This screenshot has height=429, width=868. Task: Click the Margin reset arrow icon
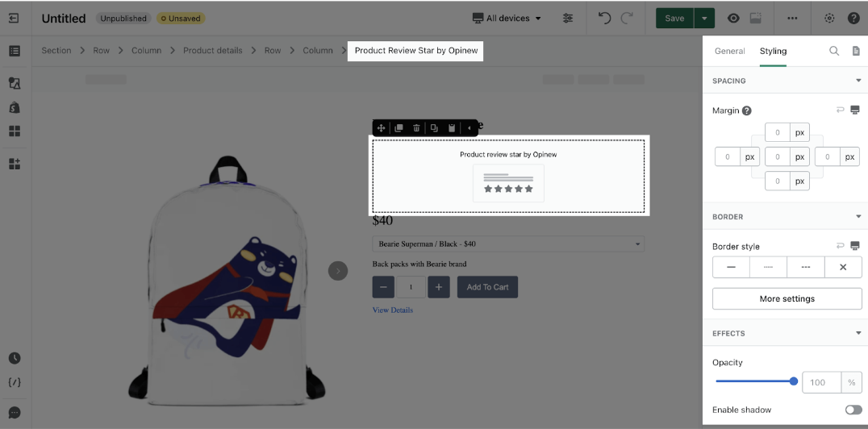[x=841, y=110]
